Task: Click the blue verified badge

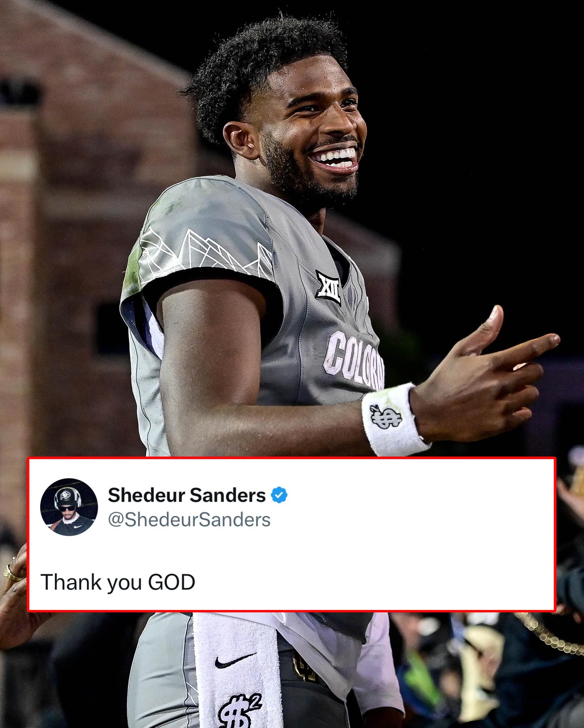Action: [279, 495]
